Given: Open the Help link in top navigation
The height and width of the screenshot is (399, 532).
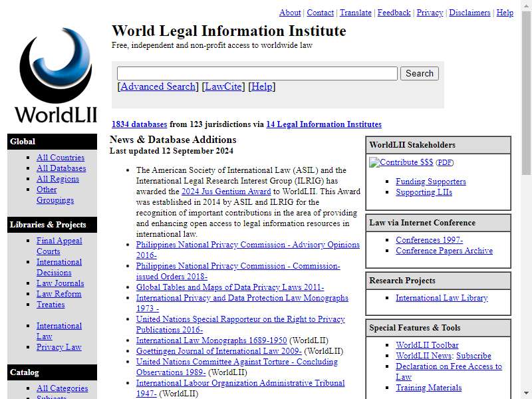Looking at the screenshot, I should coord(505,13).
